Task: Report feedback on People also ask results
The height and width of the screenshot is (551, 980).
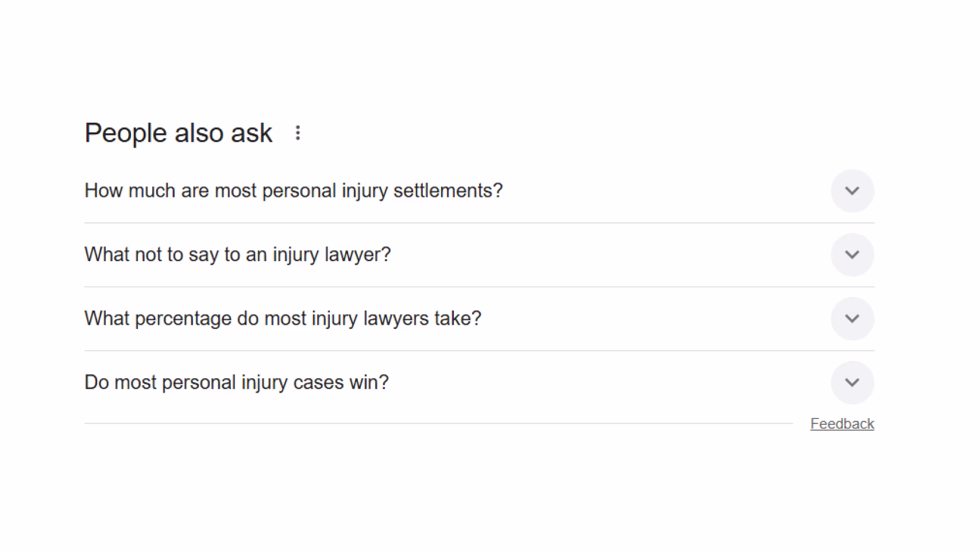Action: (842, 423)
